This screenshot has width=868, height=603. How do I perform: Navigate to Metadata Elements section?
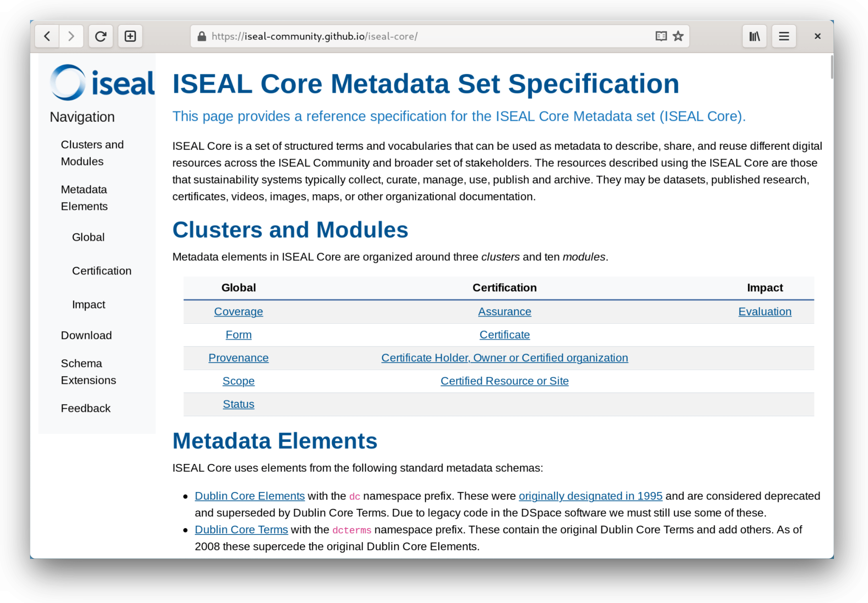point(84,198)
